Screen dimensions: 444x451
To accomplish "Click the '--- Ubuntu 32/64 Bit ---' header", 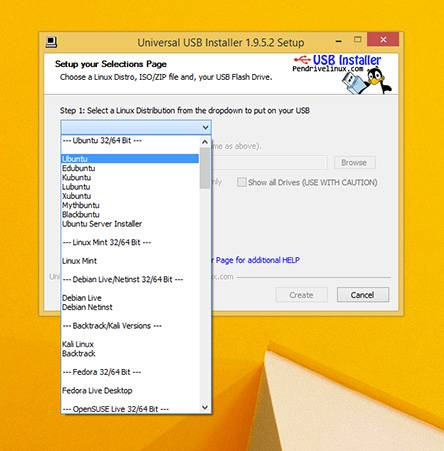I will coord(130,140).
